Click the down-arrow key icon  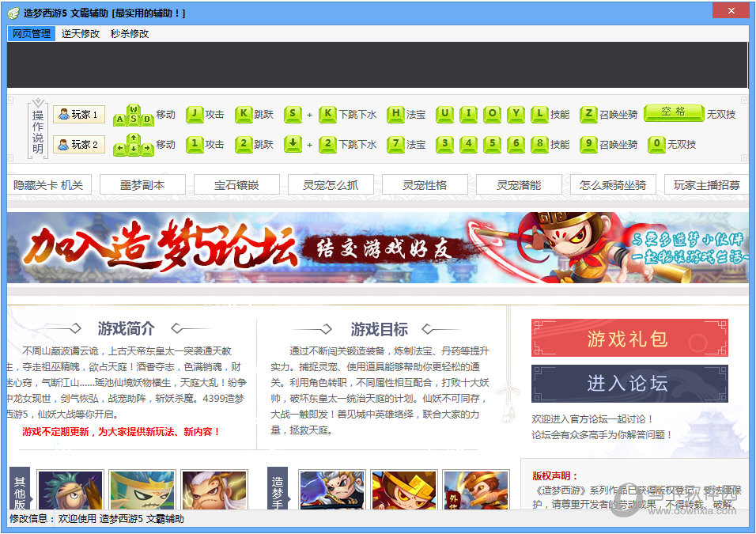coord(293,144)
